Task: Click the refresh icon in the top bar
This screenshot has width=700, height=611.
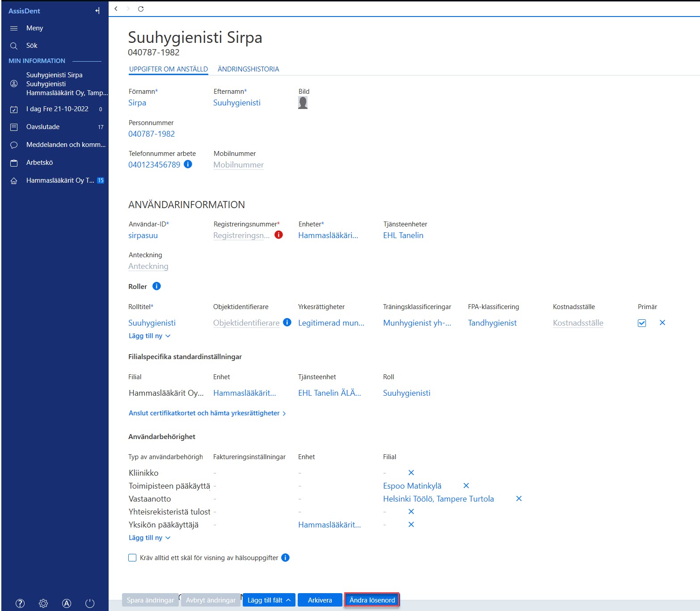Action: click(x=141, y=9)
